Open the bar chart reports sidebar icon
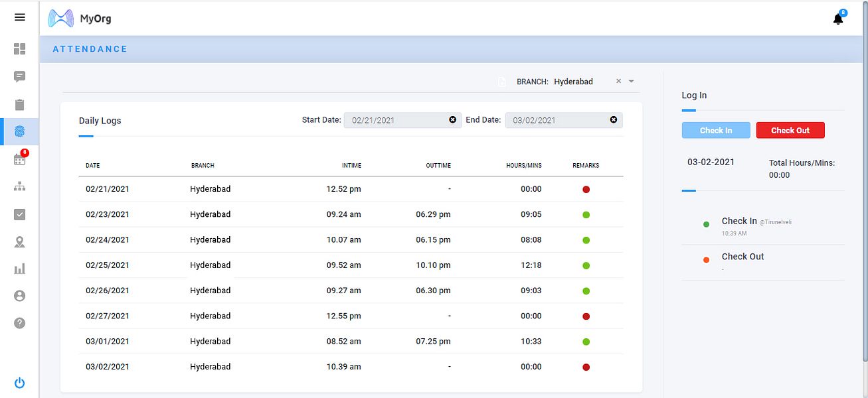Image resolution: width=868 pixels, height=398 pixels. click(x=19, y=269)
